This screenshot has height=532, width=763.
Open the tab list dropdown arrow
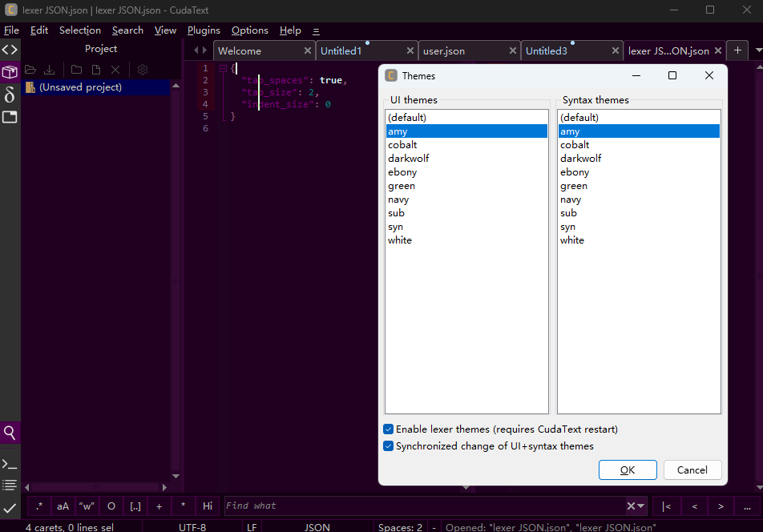click(x=758, y=50)
